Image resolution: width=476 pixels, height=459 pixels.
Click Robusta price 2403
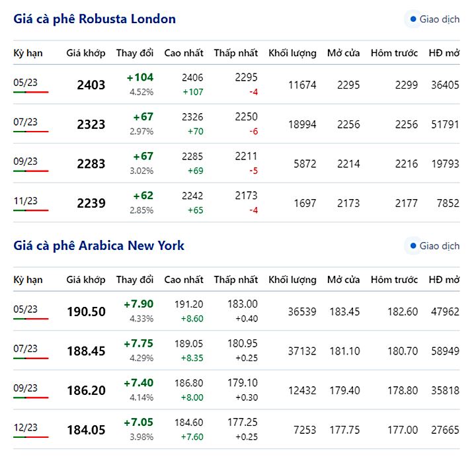pos(91,85)
